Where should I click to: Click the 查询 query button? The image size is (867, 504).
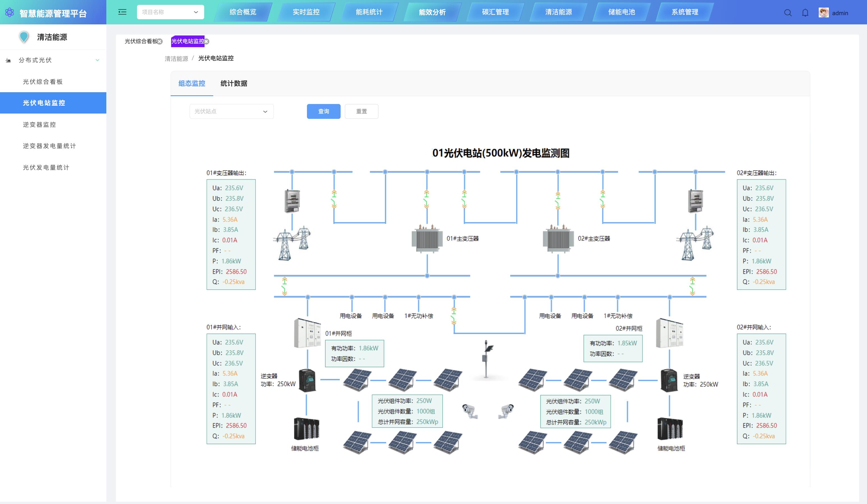[323, 111]
